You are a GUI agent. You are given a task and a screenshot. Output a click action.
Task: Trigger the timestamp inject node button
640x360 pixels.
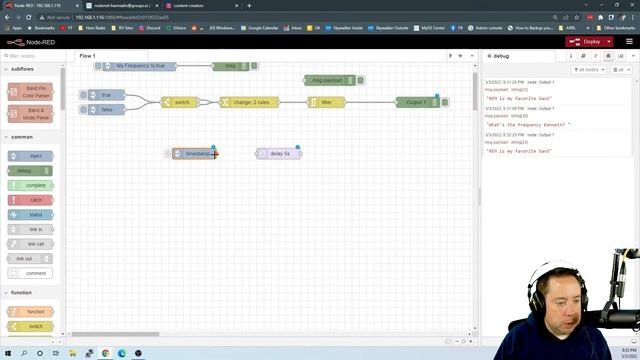168,153
